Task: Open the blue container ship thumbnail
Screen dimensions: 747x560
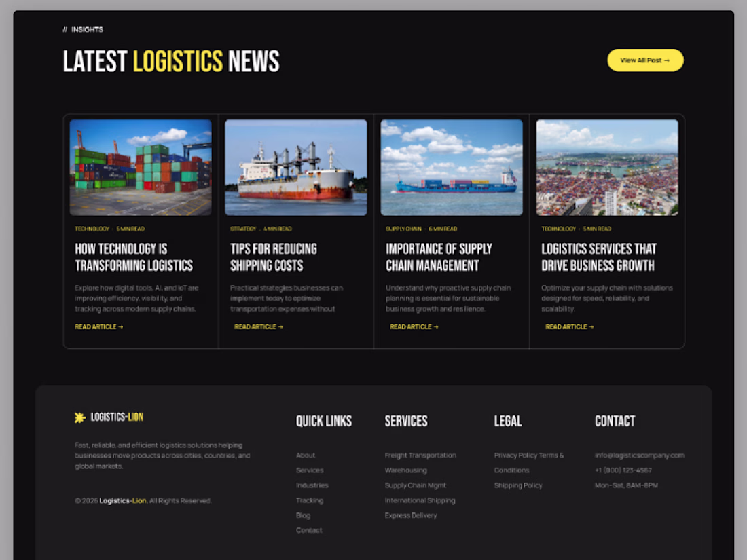Action: coord(452,168)
